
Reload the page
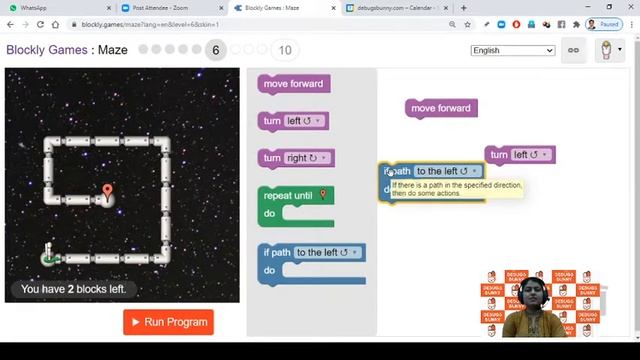(x=40, y=24)
